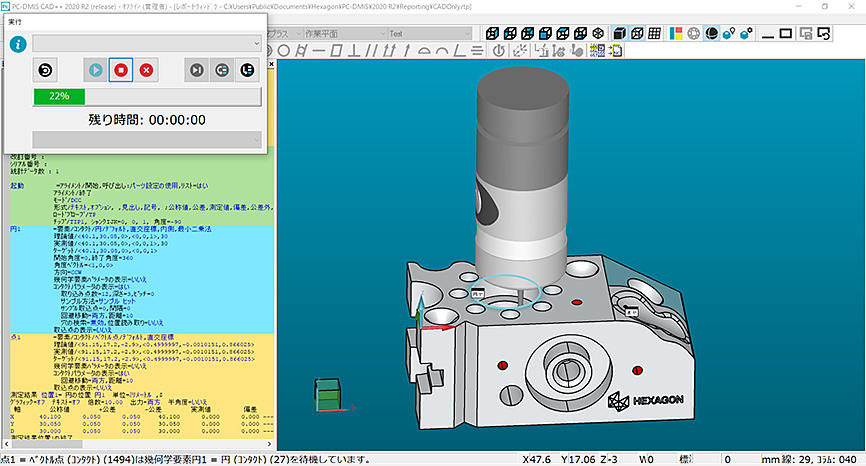Click the power symbol icon in feature toolbar
The height and width of the screenshot is (466, 866).
pos(499,51)
